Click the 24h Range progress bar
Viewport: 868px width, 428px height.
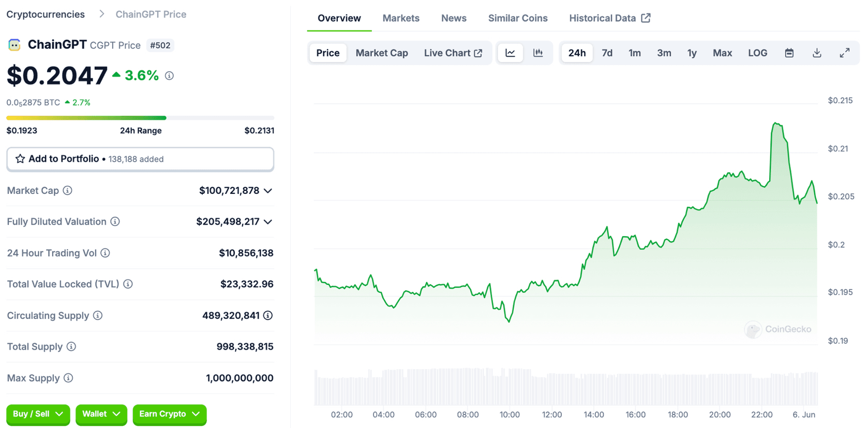(140, 118)
